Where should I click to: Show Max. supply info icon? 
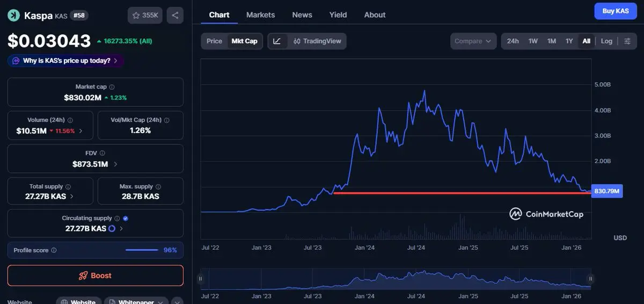tap(158, 187)
